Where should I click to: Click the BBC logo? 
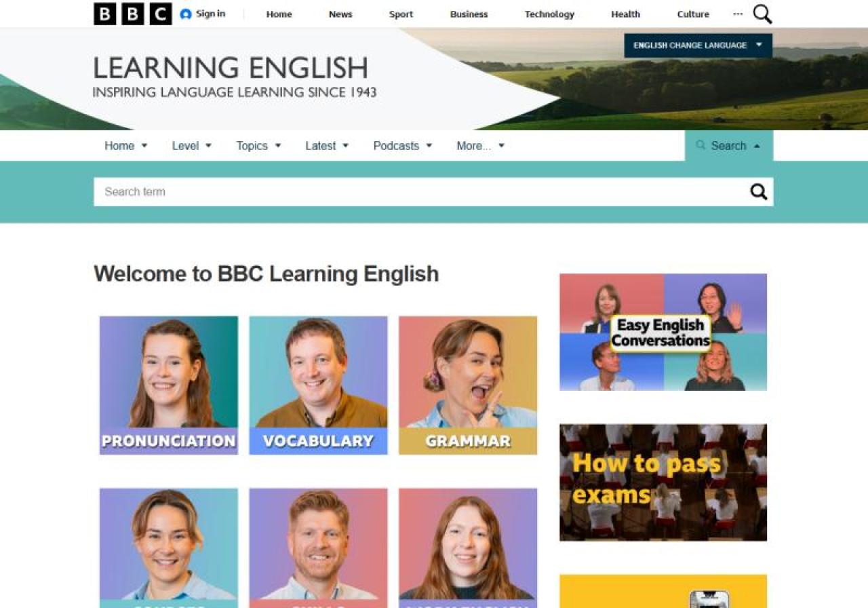click(133, 14)
